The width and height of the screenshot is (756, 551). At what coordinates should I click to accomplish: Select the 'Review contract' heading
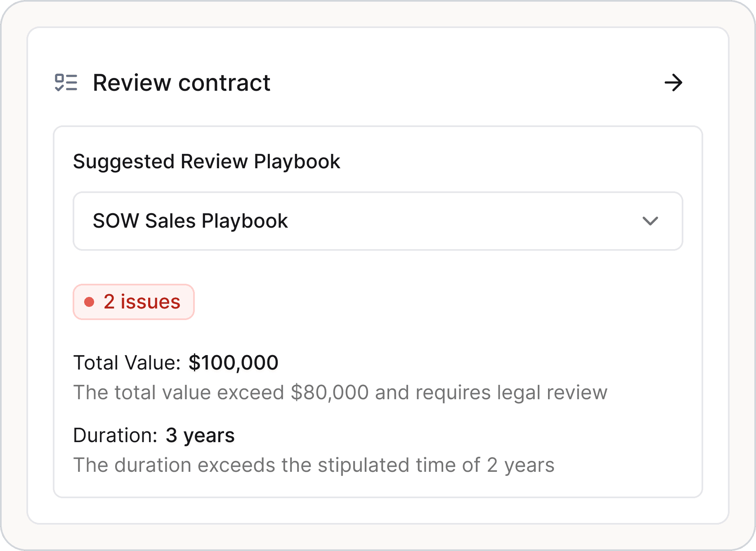[x=181, y=82]
